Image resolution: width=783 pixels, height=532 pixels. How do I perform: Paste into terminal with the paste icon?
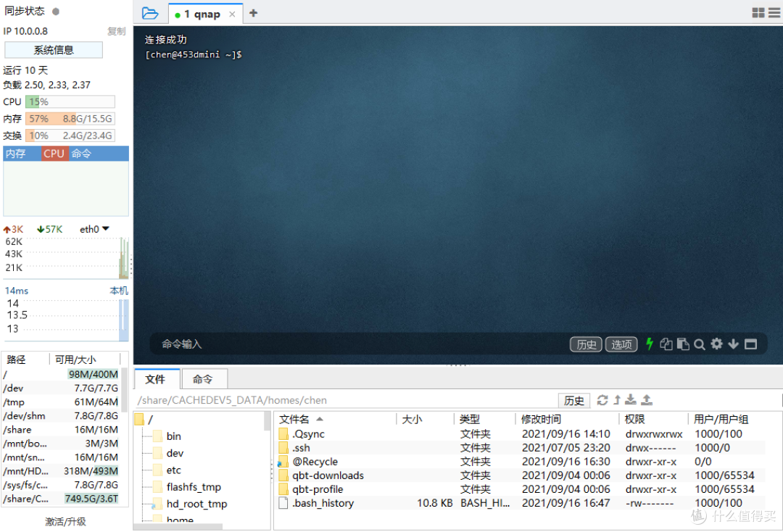coord(683,344)
